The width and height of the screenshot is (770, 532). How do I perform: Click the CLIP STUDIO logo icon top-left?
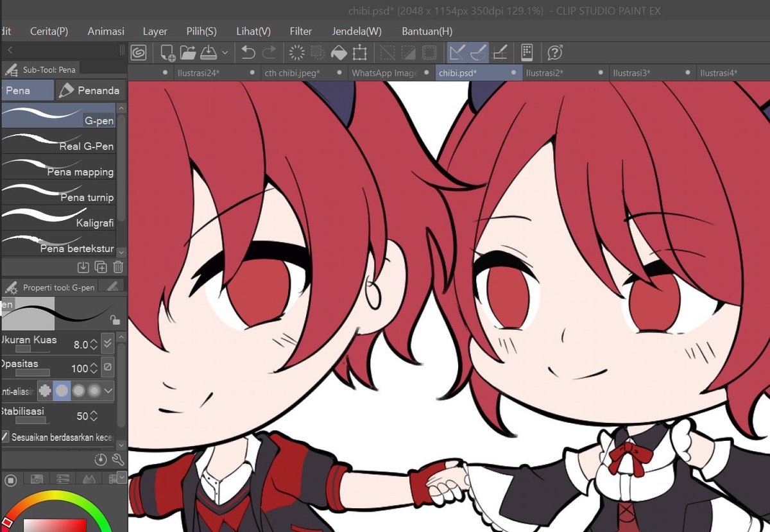pos(137,53)
